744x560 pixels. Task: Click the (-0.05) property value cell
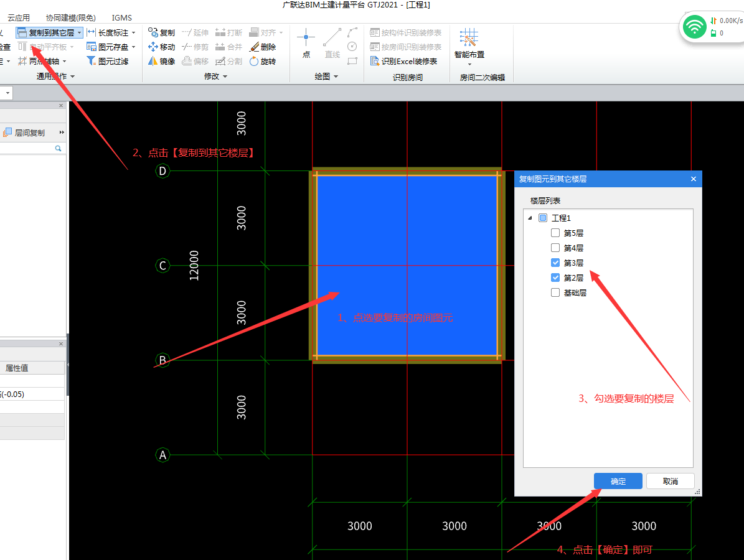point(32,394)
